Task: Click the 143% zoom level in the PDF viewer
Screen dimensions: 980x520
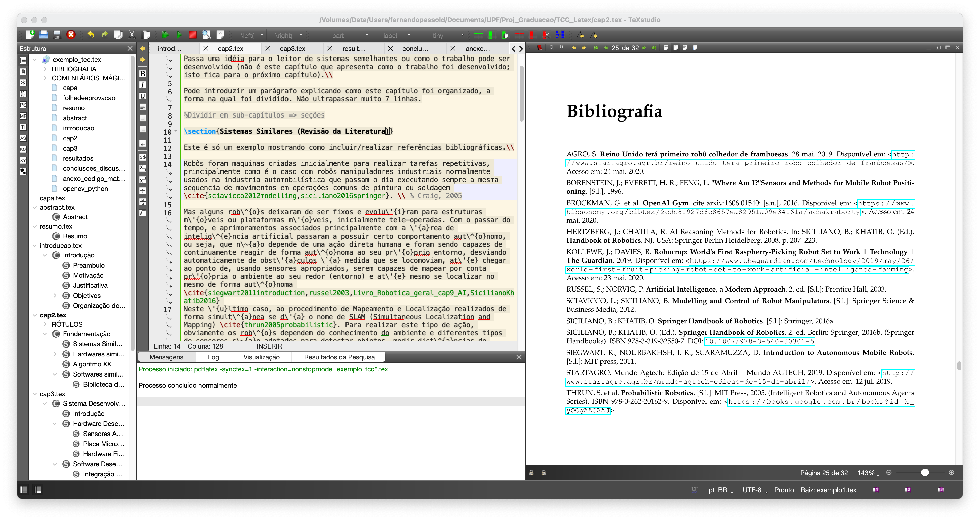Action: (868, 473)
